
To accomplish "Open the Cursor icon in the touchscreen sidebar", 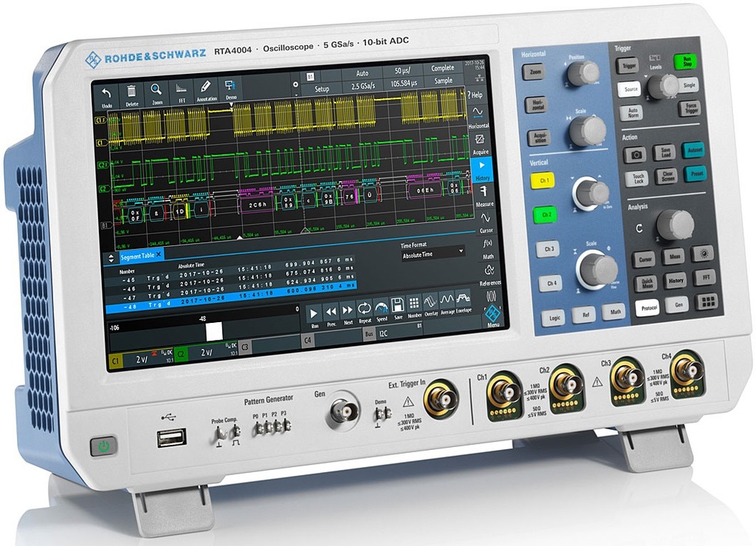I will pos(486,222).
